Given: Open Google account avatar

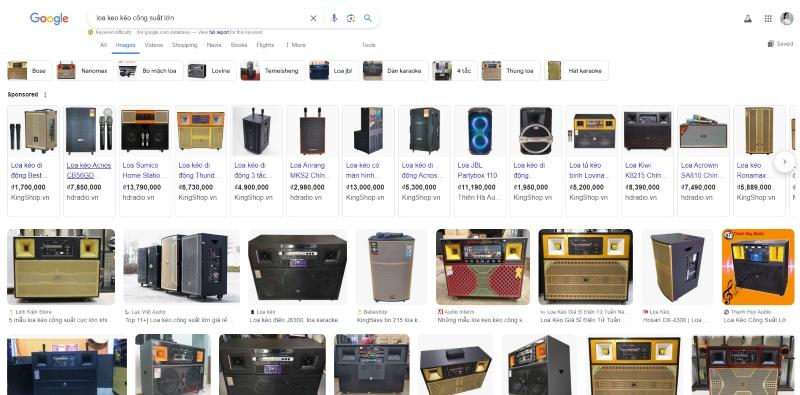Looking at the screenshot, I should pyautogui.click(x=787, y=18).
